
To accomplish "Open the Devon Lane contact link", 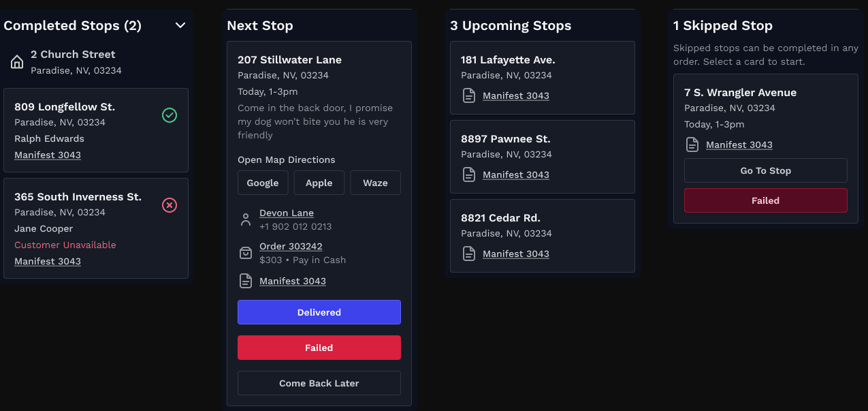I will [x=287, y=213].
